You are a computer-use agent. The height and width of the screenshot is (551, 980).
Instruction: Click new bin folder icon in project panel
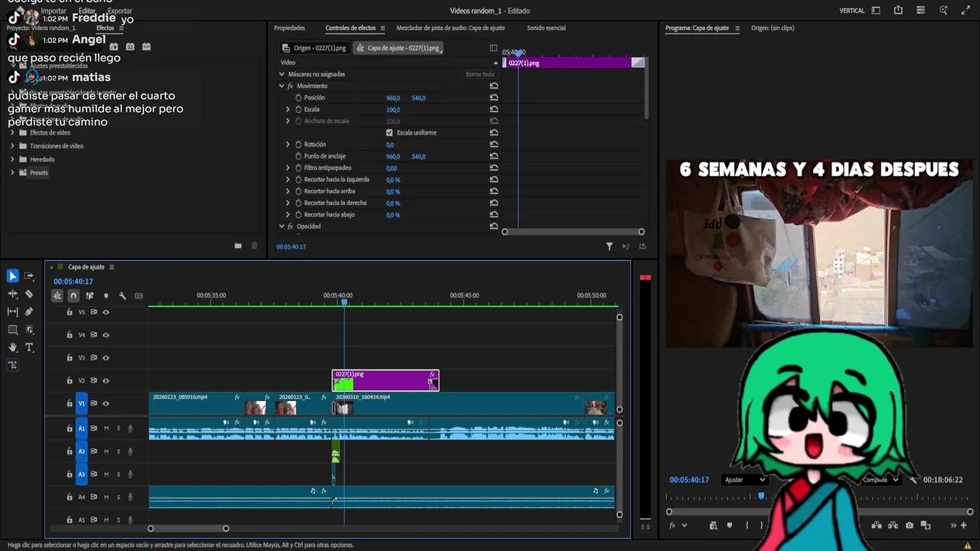pyautogui.click(x=238, y=246)
